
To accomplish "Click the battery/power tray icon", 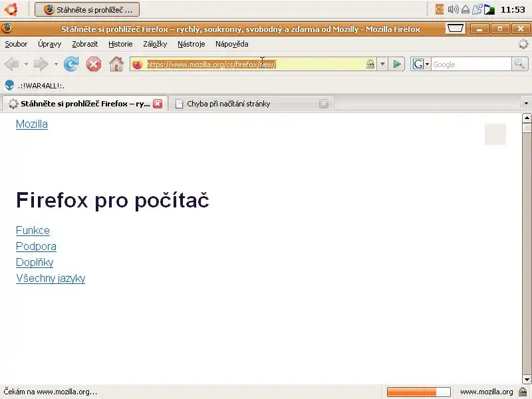I will click(x=489, y=10).
